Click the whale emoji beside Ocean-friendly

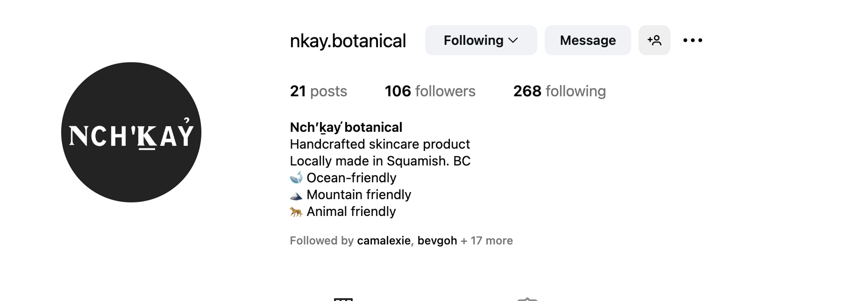click(296, 178)
